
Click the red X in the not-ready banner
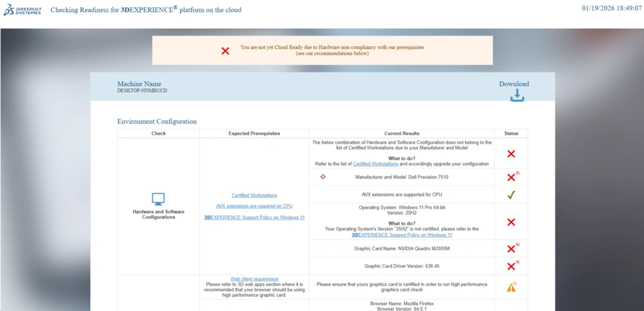point(225,51)
